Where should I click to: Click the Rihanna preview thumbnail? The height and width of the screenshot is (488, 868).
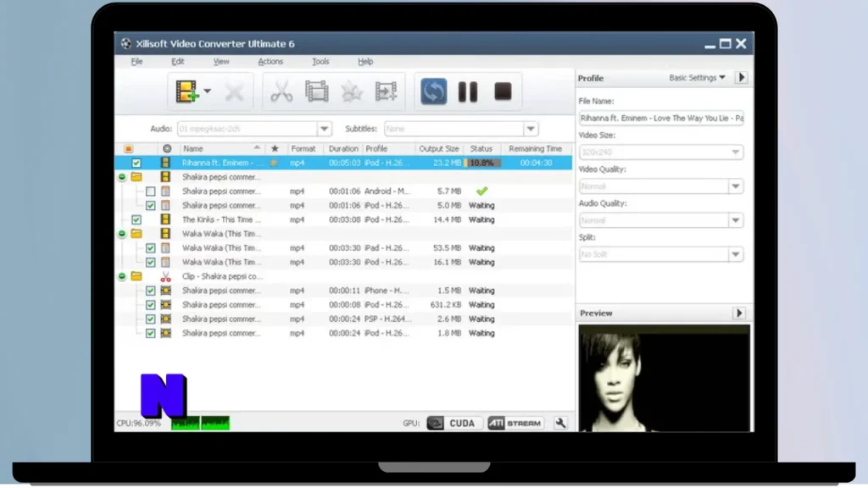(x=665, y=379)
